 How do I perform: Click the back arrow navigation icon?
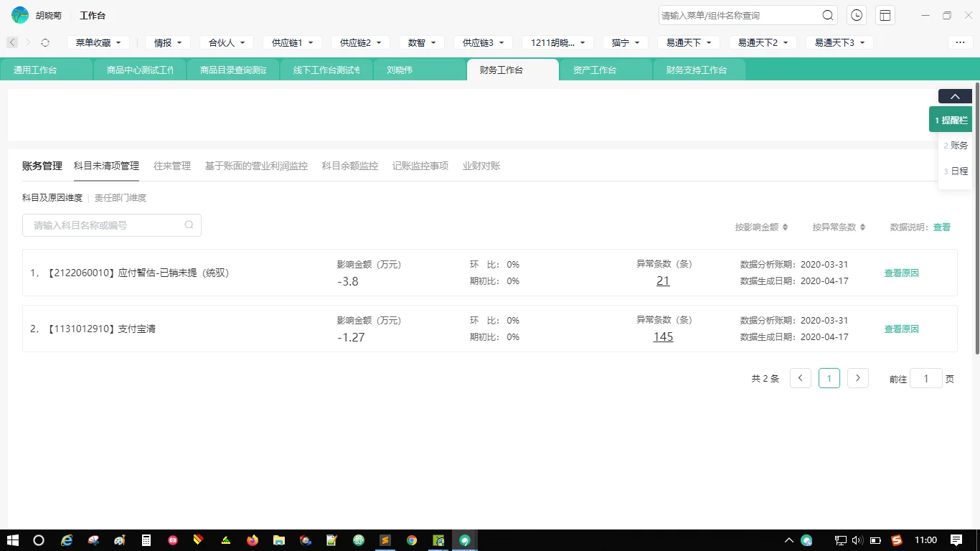coord(12,42)
